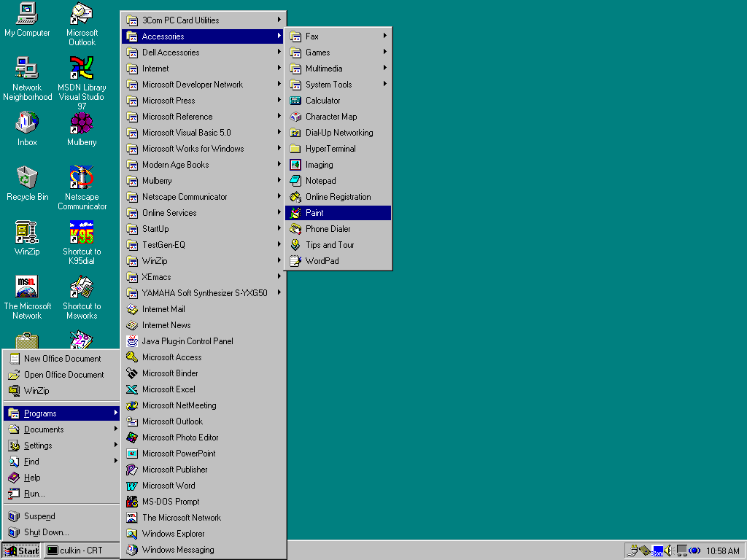
Task: Launch Windows Explorer from Programs
Action: pos(204,534)
